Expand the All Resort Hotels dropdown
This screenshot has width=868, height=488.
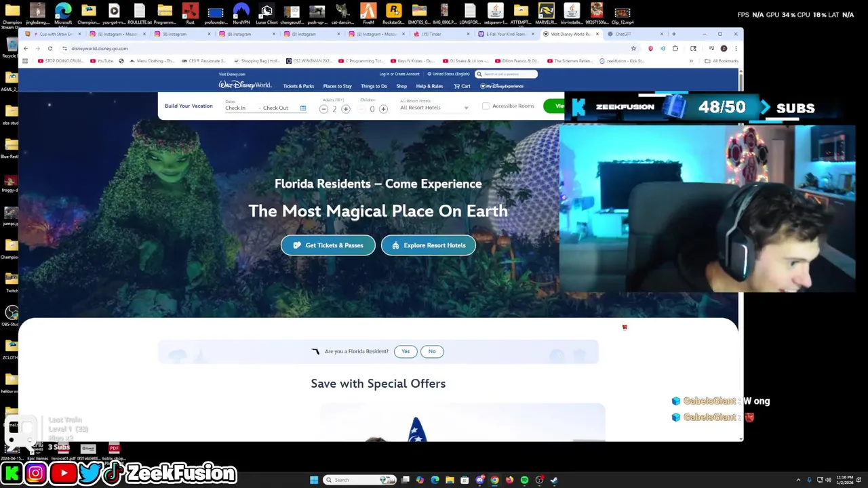(x=434, y=108)
